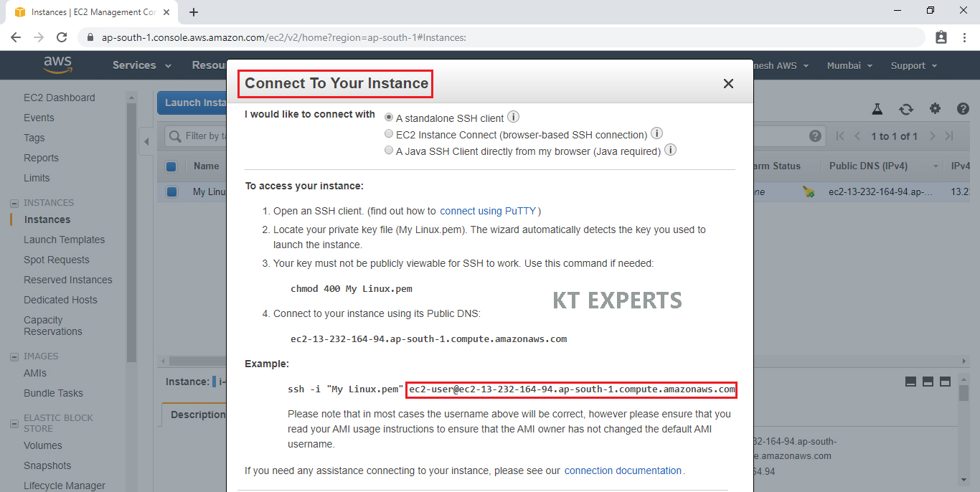Open a new browser tab
The height and width of the screenshot is (492, 980).
coord(194,12)
